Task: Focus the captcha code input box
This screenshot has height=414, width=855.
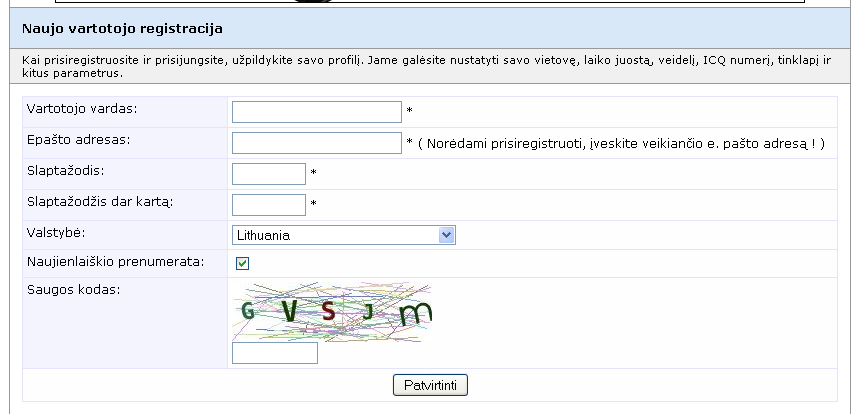Action: 275,353
